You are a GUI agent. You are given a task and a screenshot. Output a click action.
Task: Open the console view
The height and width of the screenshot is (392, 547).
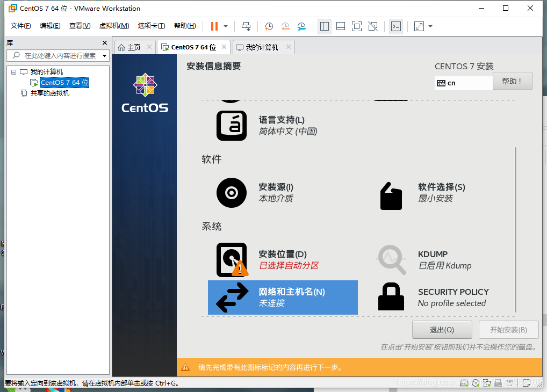(x=396, y=26)
